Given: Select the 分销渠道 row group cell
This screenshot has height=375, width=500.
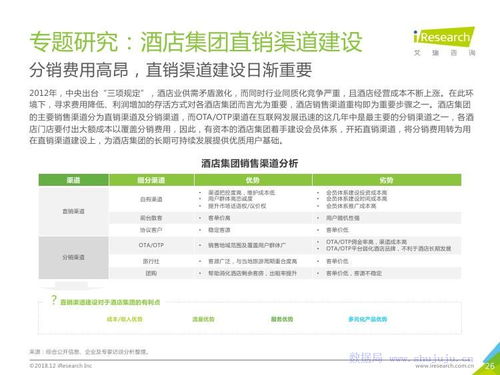Looking at the screenshot, I should [73, 257].
